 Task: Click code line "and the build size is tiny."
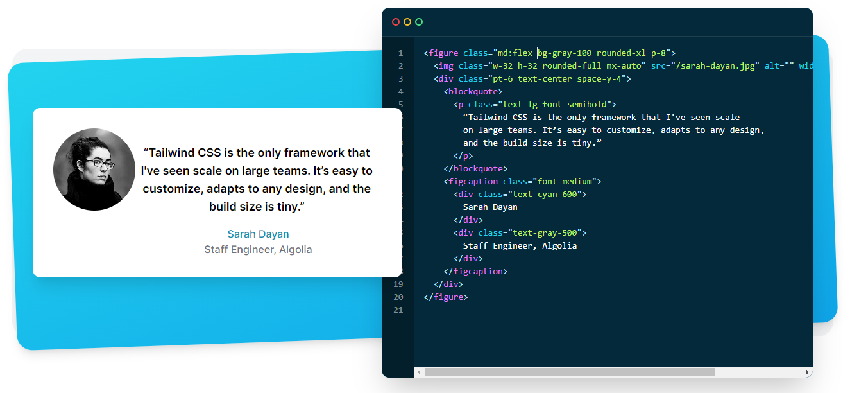pos(532,143)
